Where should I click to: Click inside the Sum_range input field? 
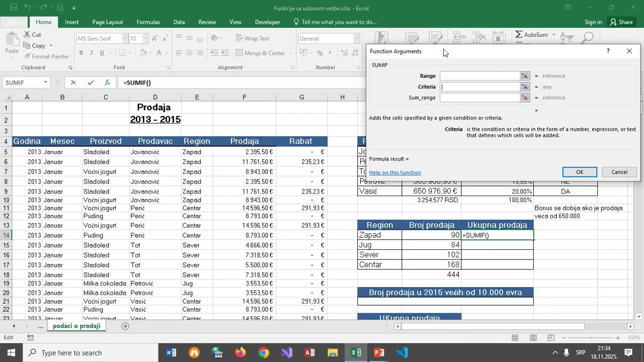pyautogui.click(x=480, y=98)
